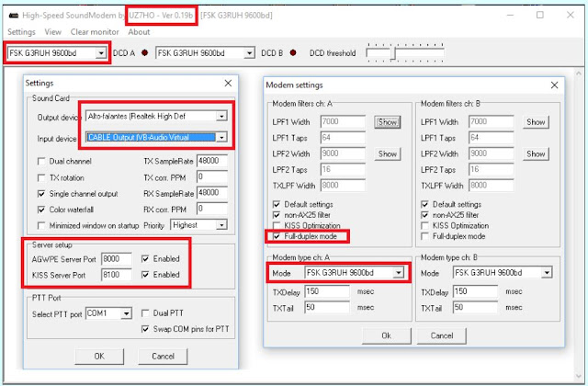588x386 pixels.
Task: Click TXTail field for channel B
Action: [x=475, y=308]
